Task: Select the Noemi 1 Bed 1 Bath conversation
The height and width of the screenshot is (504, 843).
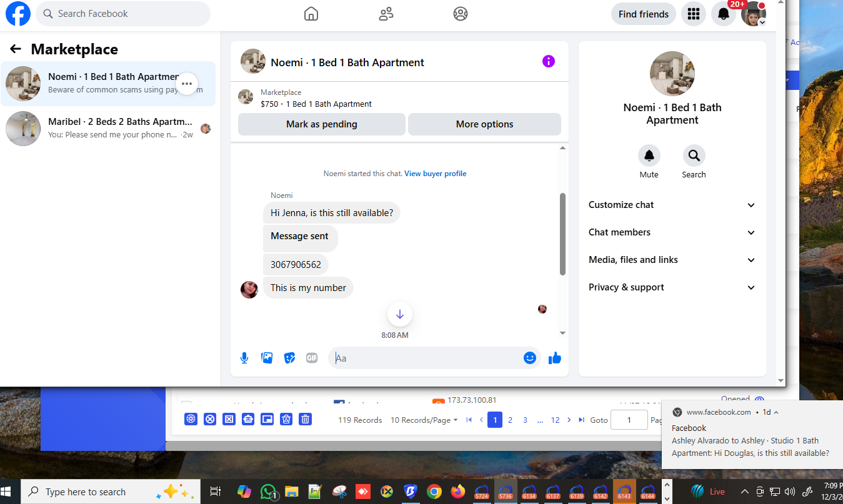Action: pyautogui.click(x=108, y=84)
